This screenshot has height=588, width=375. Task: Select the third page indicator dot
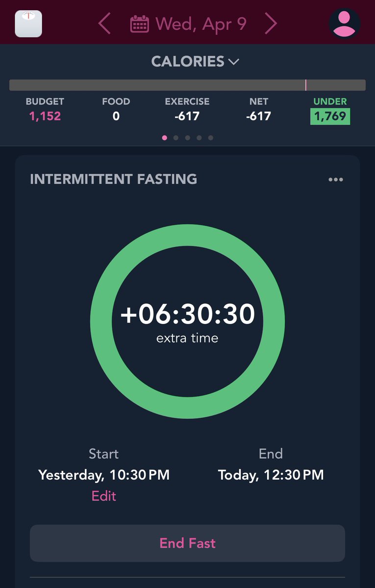click(188, 138)
